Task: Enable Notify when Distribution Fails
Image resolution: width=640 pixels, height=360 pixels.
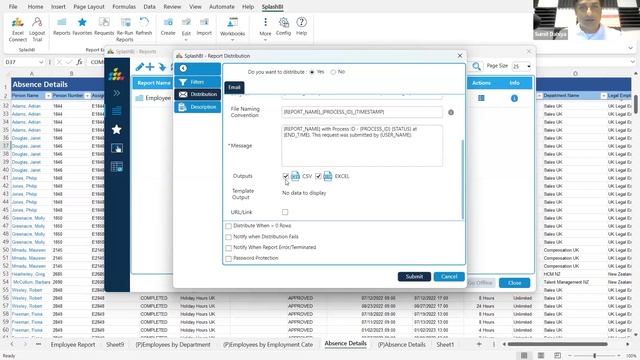Action: pos(229,237)
